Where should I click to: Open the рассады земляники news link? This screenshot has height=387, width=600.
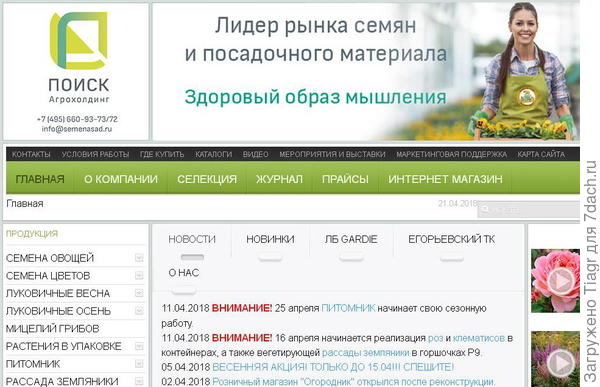365,353
